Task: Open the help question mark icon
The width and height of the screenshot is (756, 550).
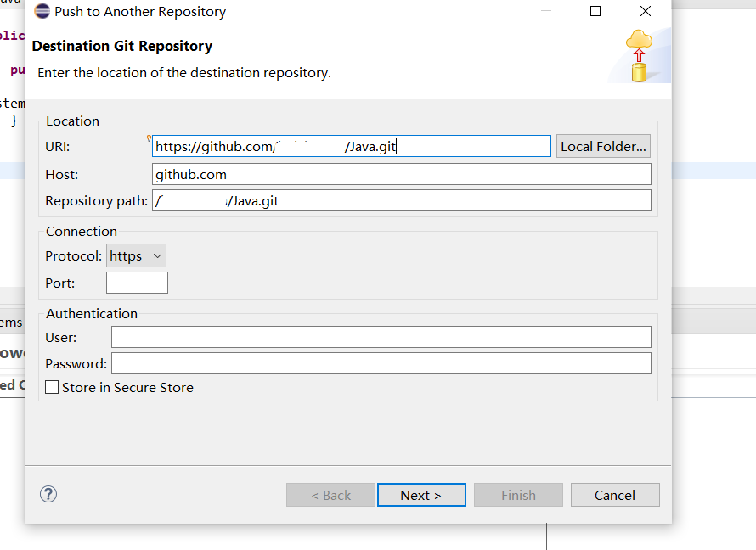Action: pyautogui.click(x=48, y=494)
